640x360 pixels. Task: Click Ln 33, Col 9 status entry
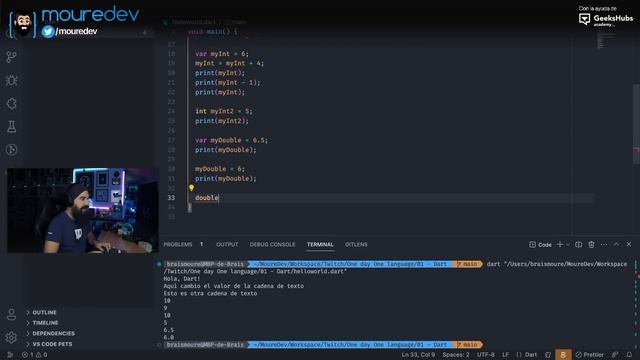[418, 355]
